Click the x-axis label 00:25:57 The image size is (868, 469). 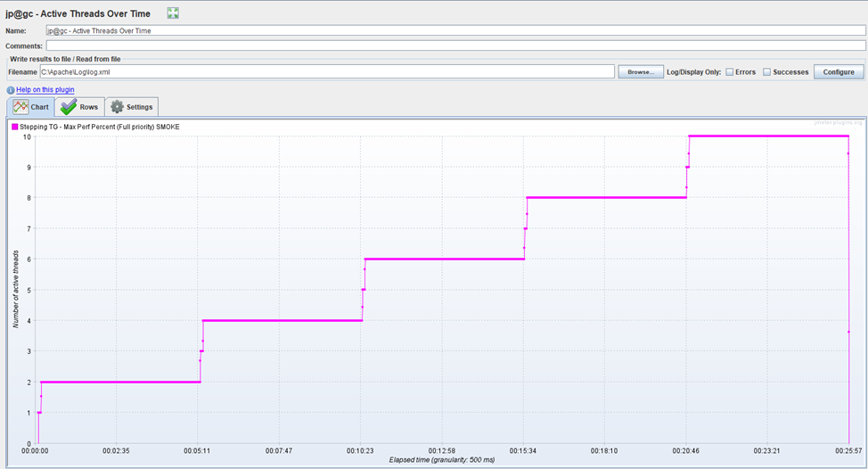tap(848, 451)
